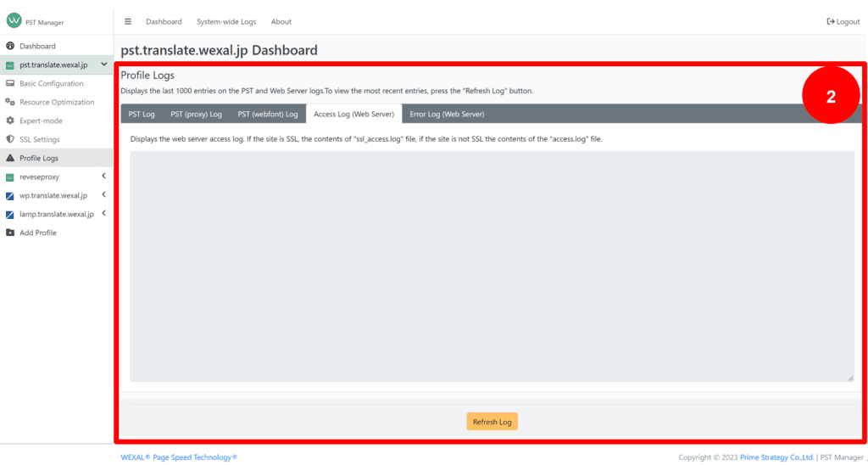
Task: Open Dashboard label in the sidebar
Action: click(x=37, y=46)
